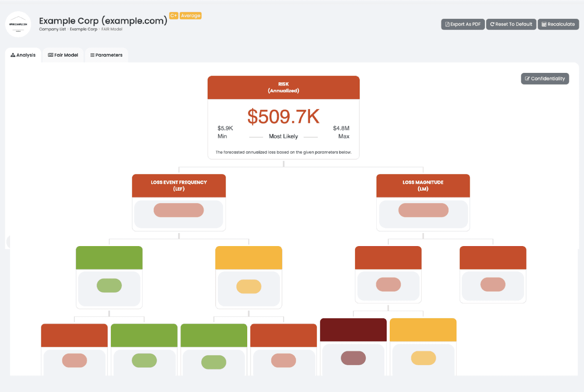This screenshot has height=392, width=584.
Task: Select the Analysis tab
Action: pos(23,55)
